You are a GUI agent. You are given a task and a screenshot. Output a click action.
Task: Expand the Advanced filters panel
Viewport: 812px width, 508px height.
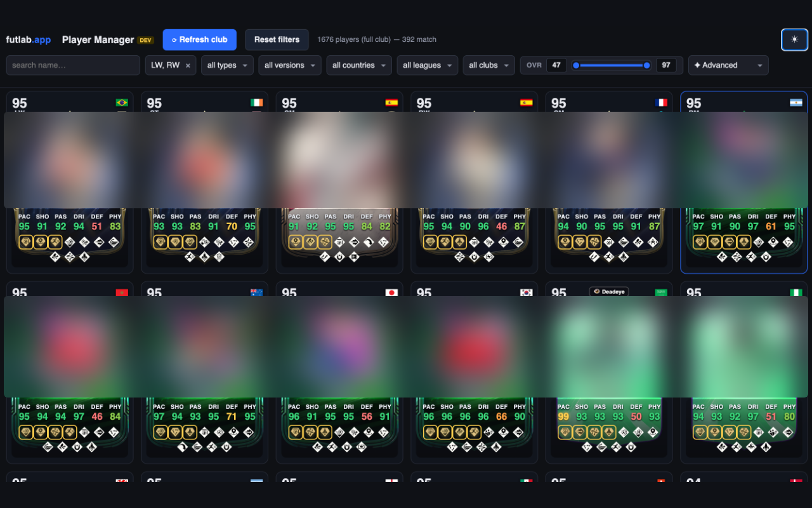pyautogui.click(x=728, y=65)
